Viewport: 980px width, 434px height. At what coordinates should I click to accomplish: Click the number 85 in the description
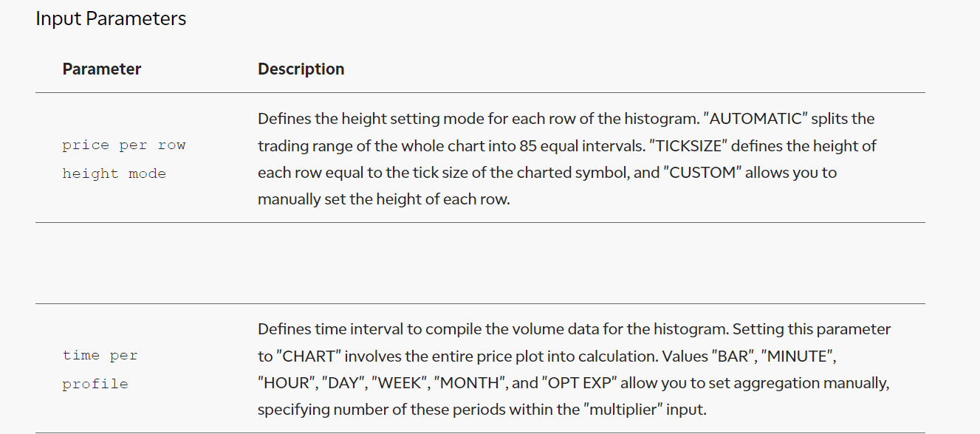point(528,146)
